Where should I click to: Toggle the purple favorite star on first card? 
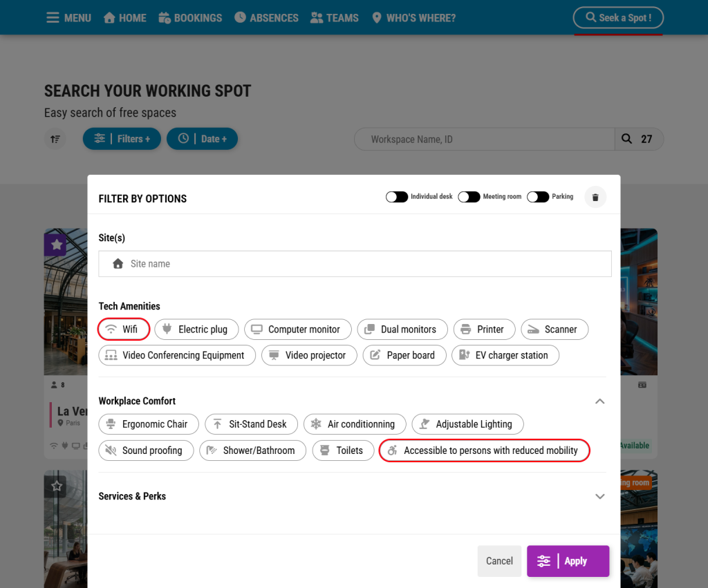point(56,245)
